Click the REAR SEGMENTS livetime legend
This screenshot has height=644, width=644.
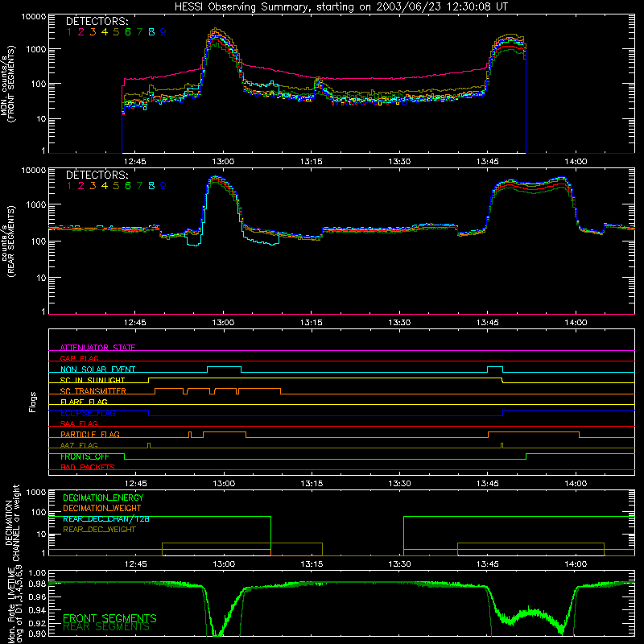click(106, 627)
